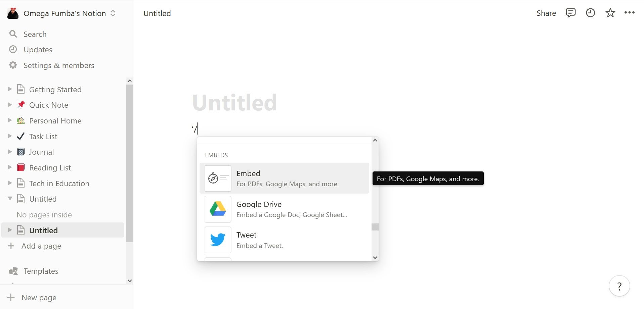Expand the Reading List page tree
This screenshot has width=644, height=309.
pyautogui.click(x=10, y=167)
